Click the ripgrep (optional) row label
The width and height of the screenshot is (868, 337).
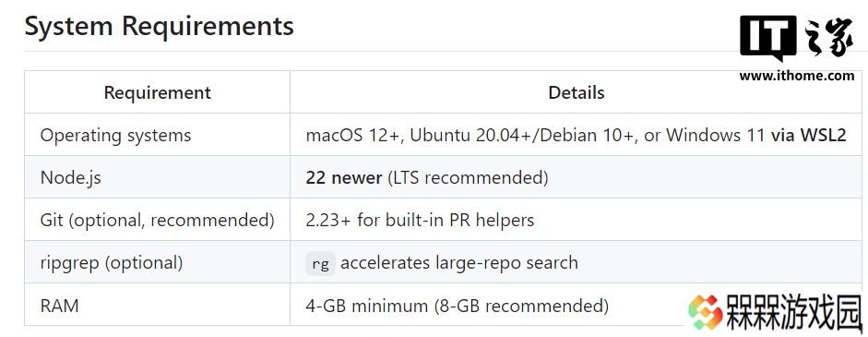[x=112, y=263]
